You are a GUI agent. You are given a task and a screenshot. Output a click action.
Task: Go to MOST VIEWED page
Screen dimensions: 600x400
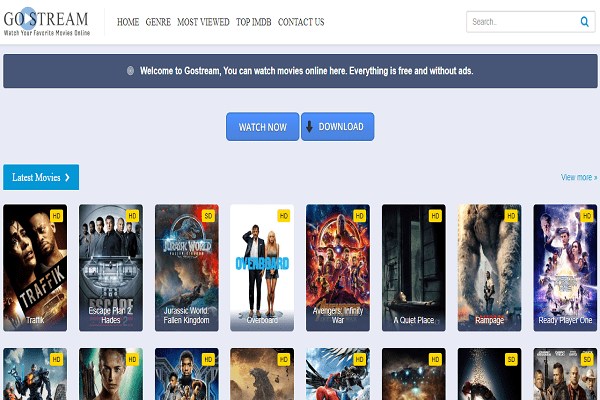(x=203, y=22)
